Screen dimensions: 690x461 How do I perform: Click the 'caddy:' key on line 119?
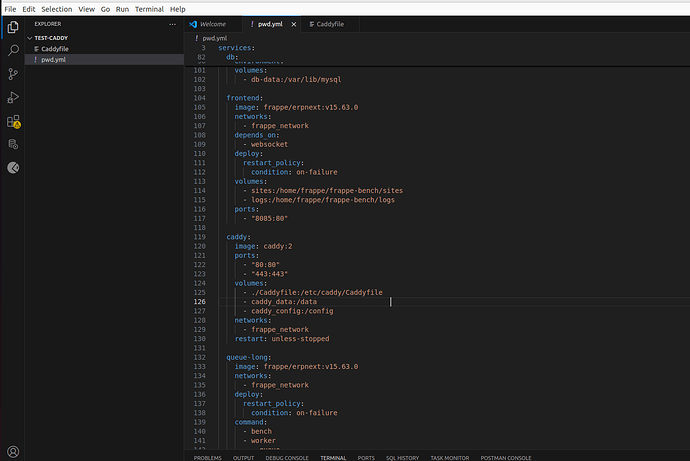point(239,237)
